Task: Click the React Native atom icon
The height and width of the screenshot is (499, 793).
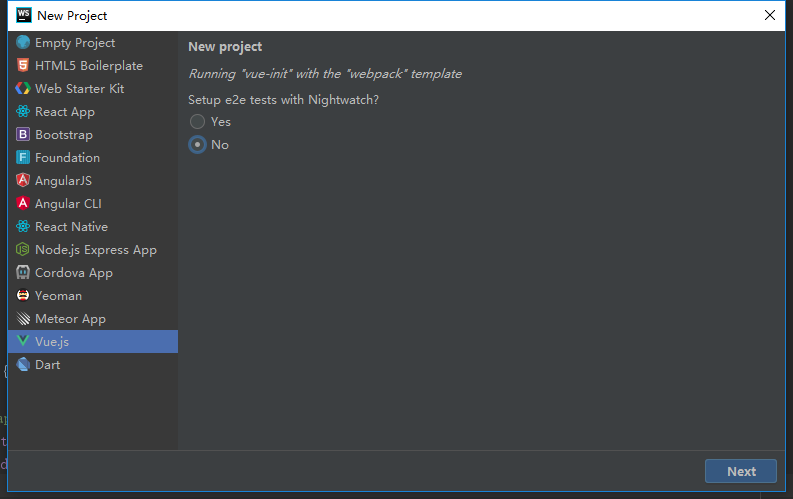Action: click(x=23, y=226)
